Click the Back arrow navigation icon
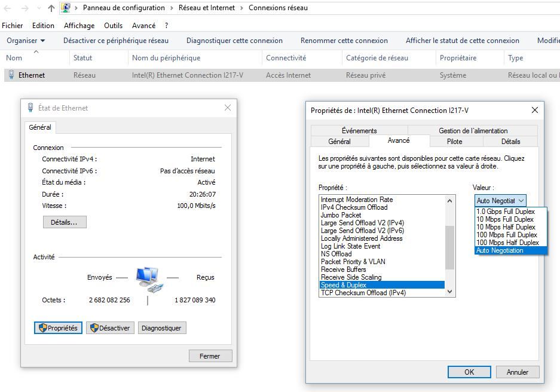 click(8, 8)
